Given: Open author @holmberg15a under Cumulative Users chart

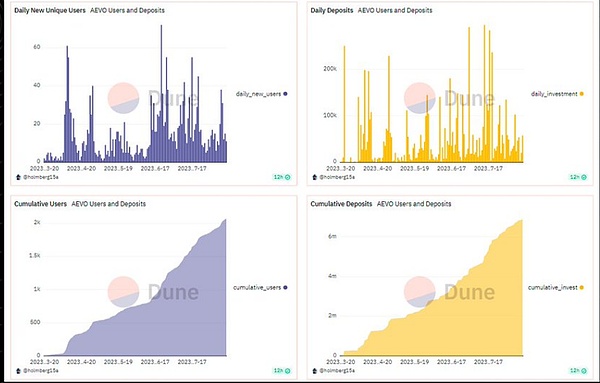Looking at the screenshot, I should click(41, 370).
